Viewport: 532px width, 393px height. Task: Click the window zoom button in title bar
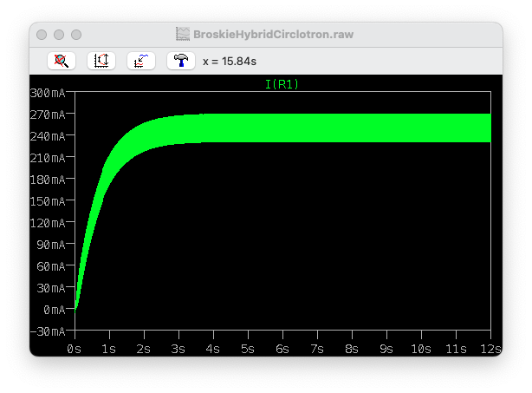(76, 35)
